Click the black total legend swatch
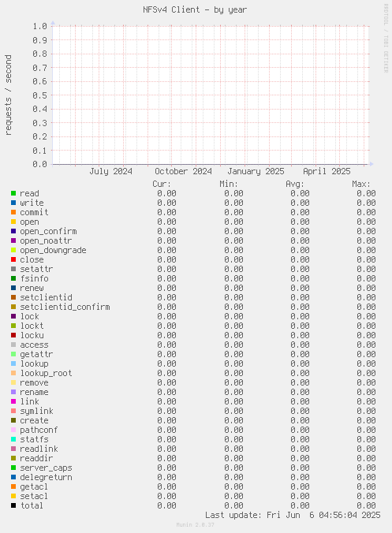Viewport: 392px width, 533px height. (13, 505)
